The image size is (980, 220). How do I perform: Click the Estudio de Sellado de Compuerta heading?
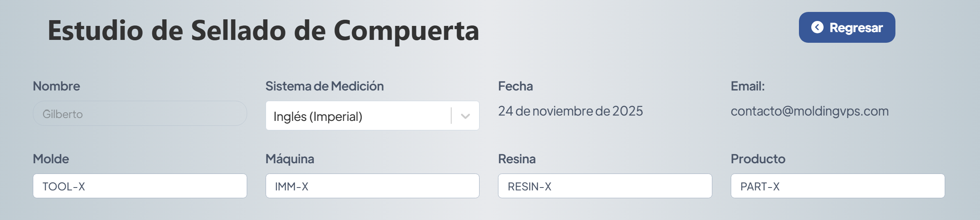(263, 30)
